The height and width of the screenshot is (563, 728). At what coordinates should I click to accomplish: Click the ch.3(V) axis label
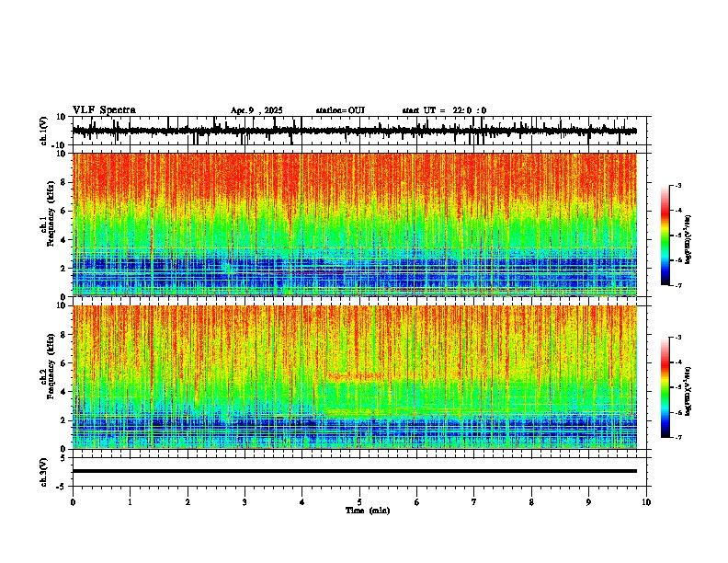tap(43, 472)
